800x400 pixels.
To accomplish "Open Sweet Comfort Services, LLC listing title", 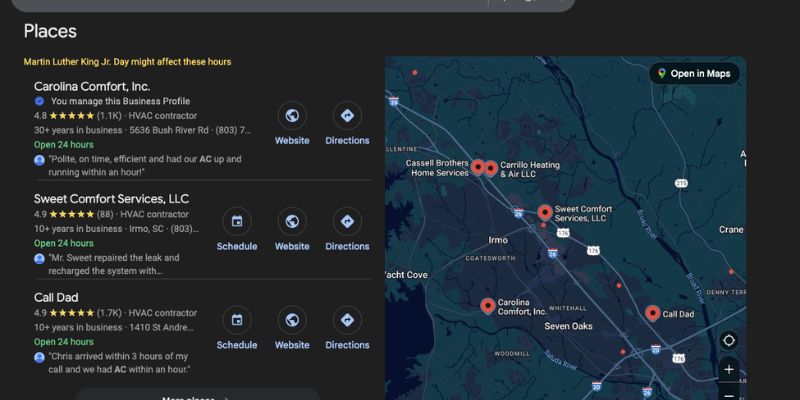I will pos(111,198).
